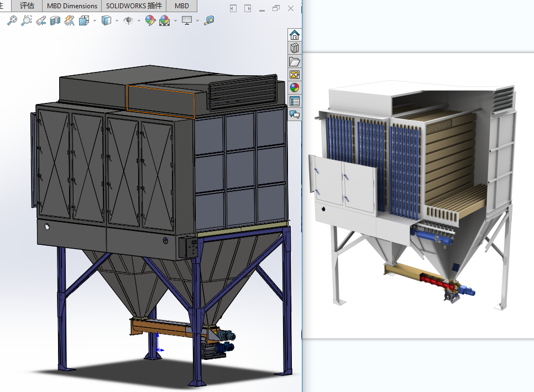
Task: Open the 评估 tab
Action: point(27,6)
